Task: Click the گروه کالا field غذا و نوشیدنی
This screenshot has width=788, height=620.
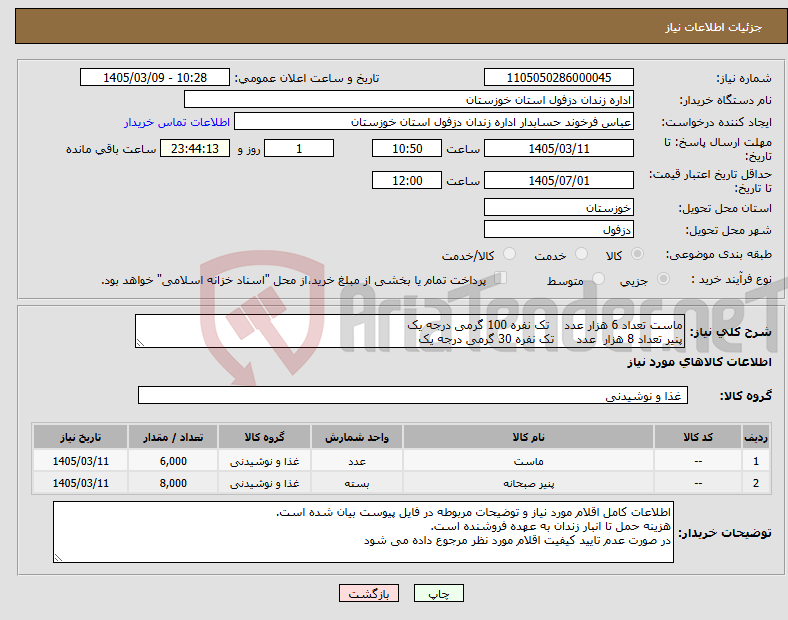Action: [413, 395]
